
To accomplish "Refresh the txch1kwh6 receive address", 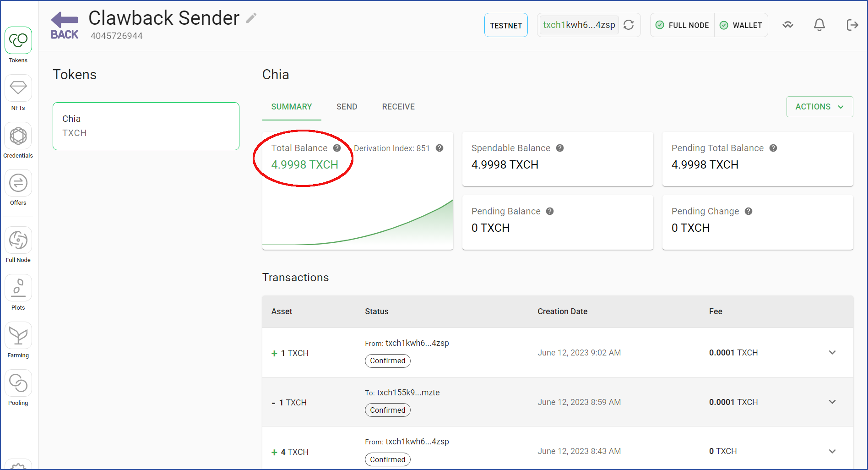I will (629, 25).
